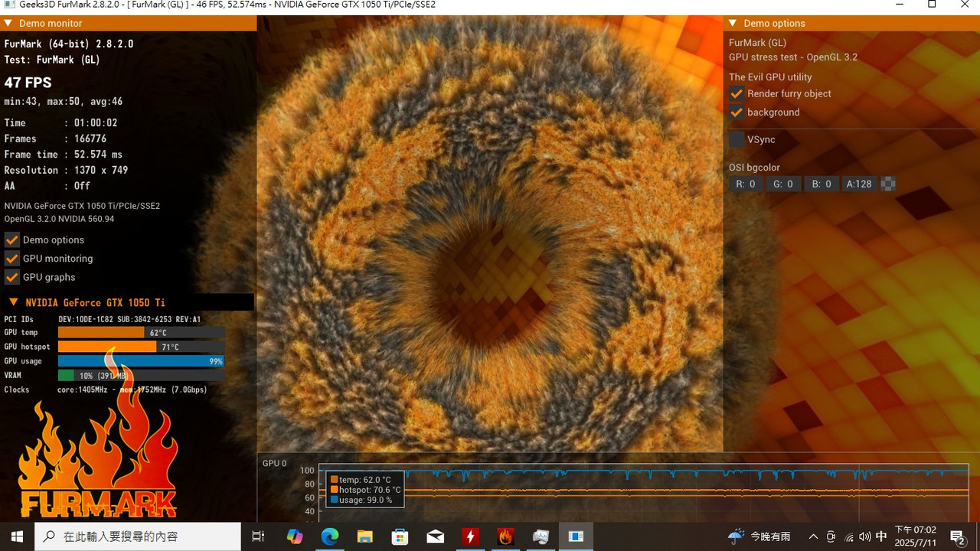Enable the VSync checkbox
Viewport: 980px width, 551px height.
coord(737,139)
